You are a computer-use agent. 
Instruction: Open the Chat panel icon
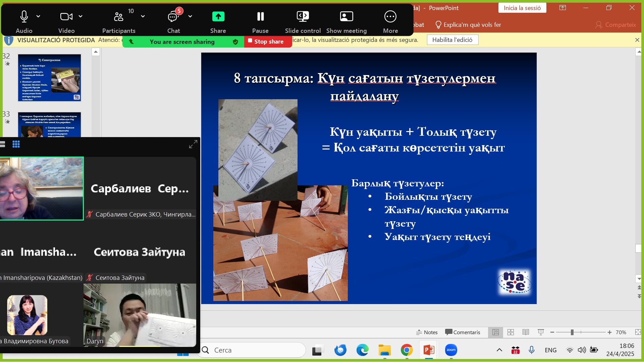coord(173,17)
